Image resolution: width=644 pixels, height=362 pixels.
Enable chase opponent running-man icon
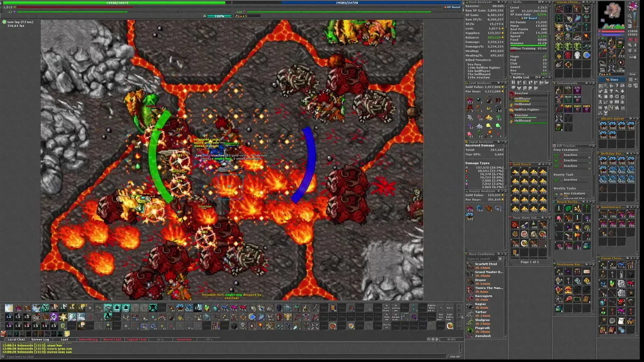pos(635,45)
